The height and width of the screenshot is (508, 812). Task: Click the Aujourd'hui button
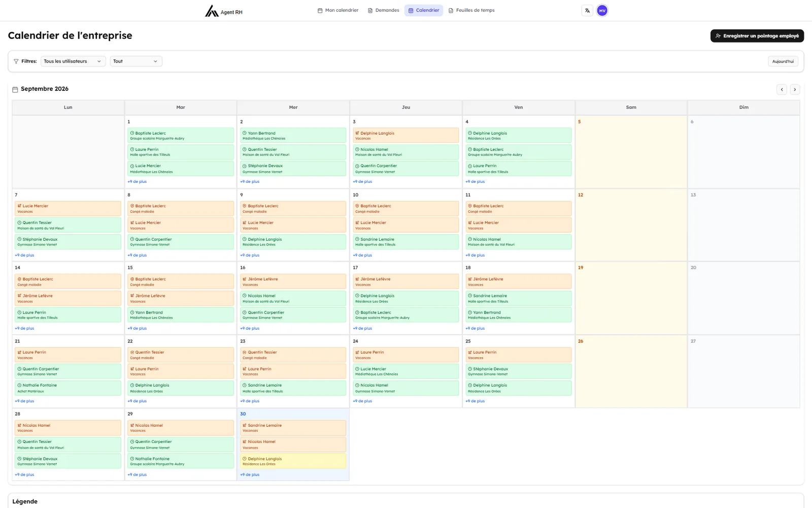pyautogui.click(x=783, y=61)
